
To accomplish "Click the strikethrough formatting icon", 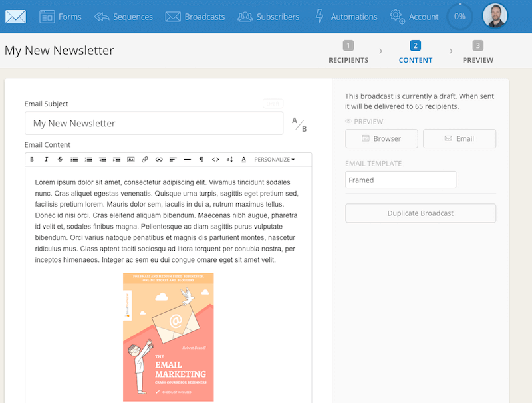I will tap(61, 160).
